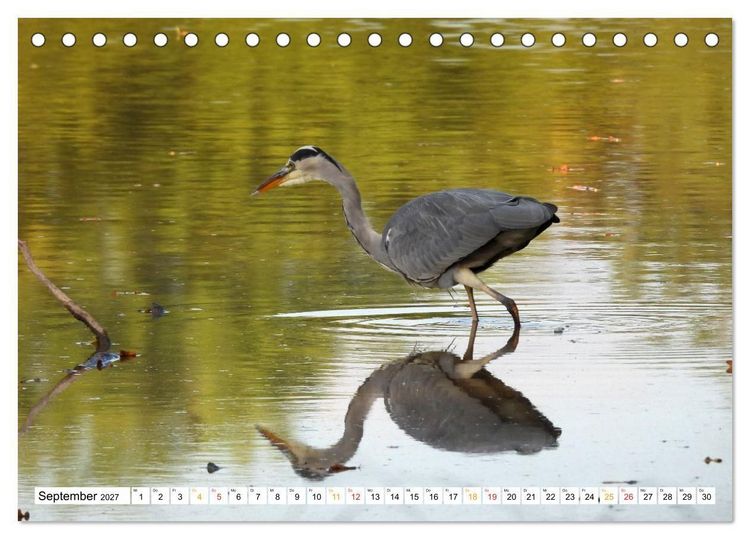The height and width of the screenshot is (539, 750).
Task: Pick the yellow Saturday date 18
Action: pyautogui.click(x=473, y=496)
